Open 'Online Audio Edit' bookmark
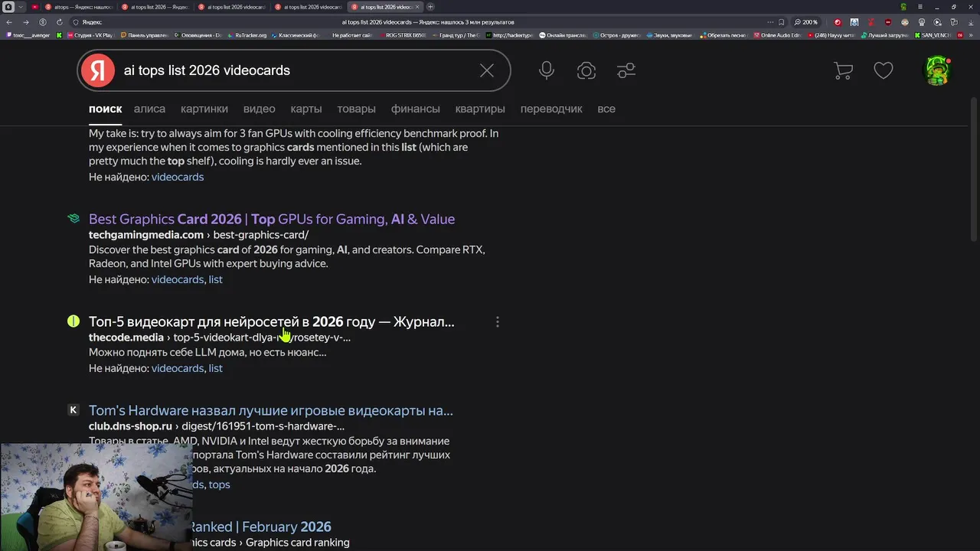 [776, 35]
